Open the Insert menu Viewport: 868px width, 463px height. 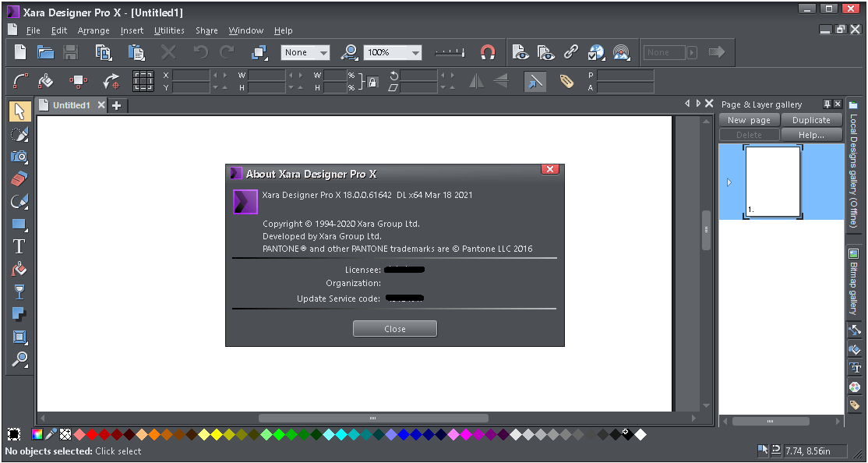[x=132, y=30]
